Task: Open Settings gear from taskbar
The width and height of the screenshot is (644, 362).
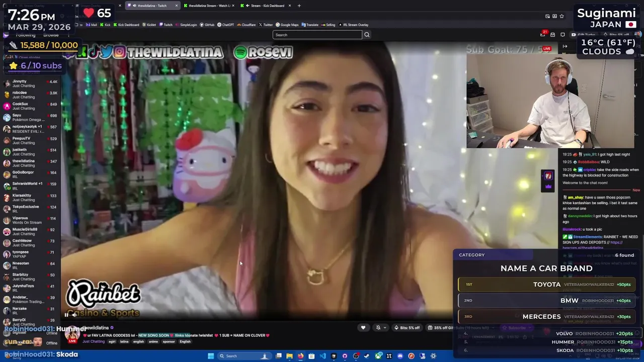Action: tap(433, 356)
